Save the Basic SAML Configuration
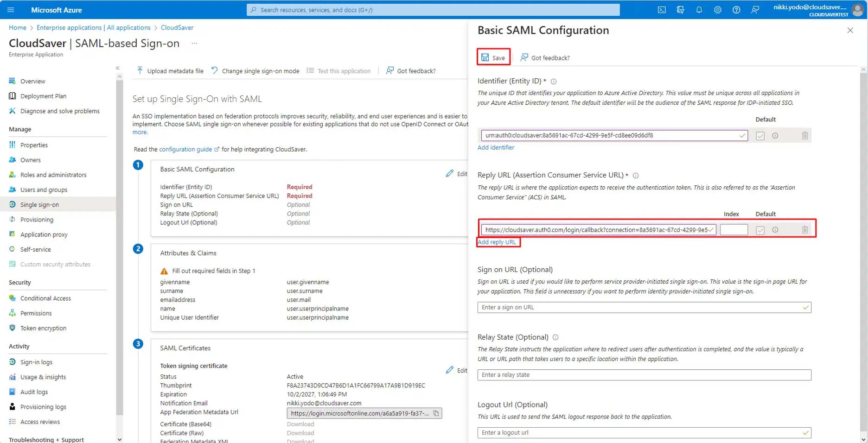The width and height of the screenshot is (868, 443). click(x=493, y=57)
